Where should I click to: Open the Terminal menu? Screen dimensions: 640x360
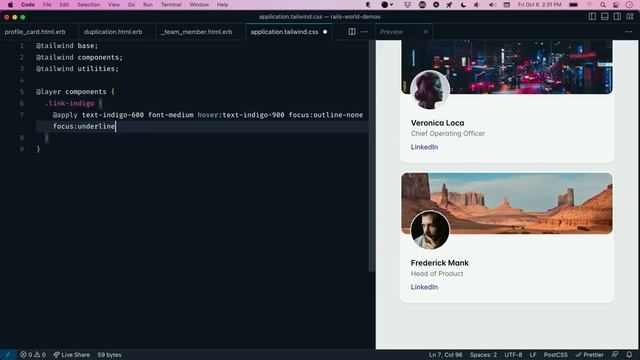(171, 4)
